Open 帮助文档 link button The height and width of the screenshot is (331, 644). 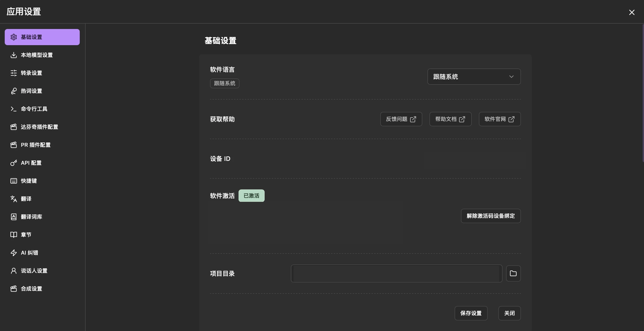451,119
